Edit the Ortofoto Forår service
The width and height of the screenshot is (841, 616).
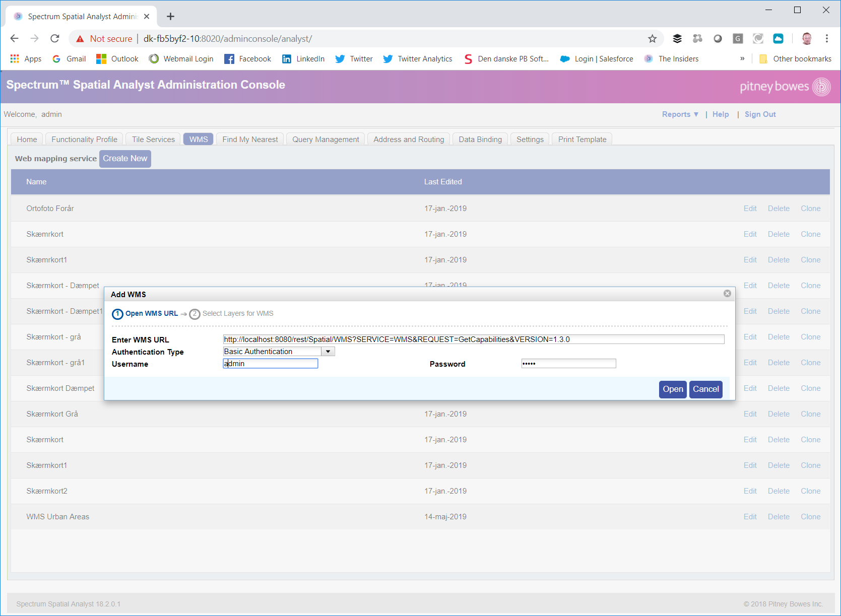750,209
